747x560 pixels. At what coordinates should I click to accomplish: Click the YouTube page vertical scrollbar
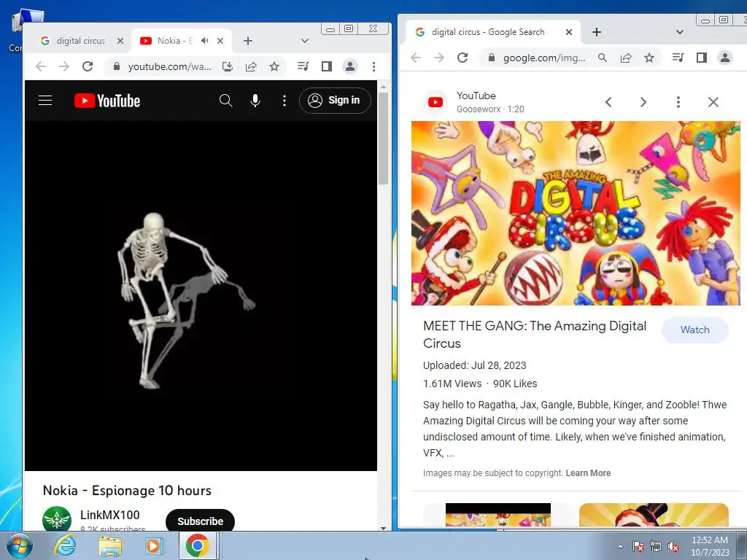[384, 138]
